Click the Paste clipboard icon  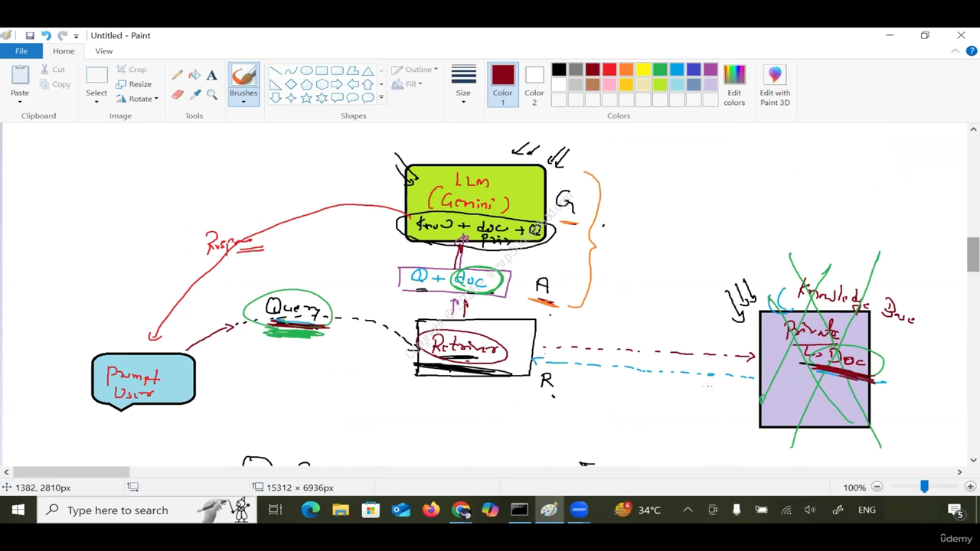point(20,75)
